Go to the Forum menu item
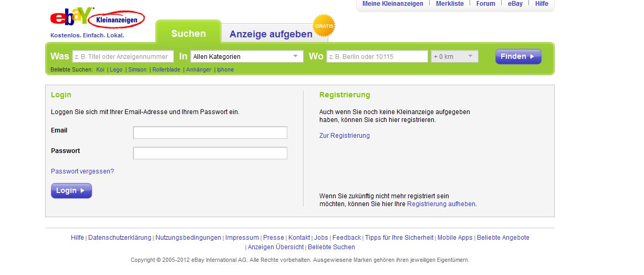The image size is (644, 275). pos(485,4)
